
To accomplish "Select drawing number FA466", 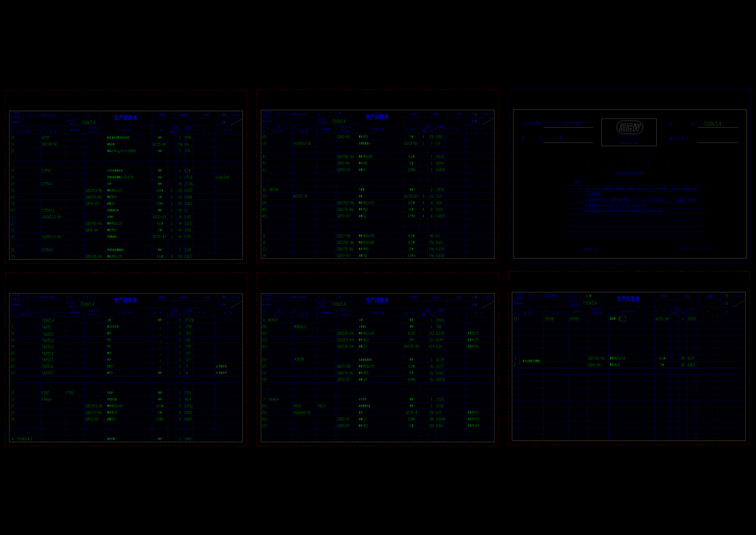I will click(46, 400).
